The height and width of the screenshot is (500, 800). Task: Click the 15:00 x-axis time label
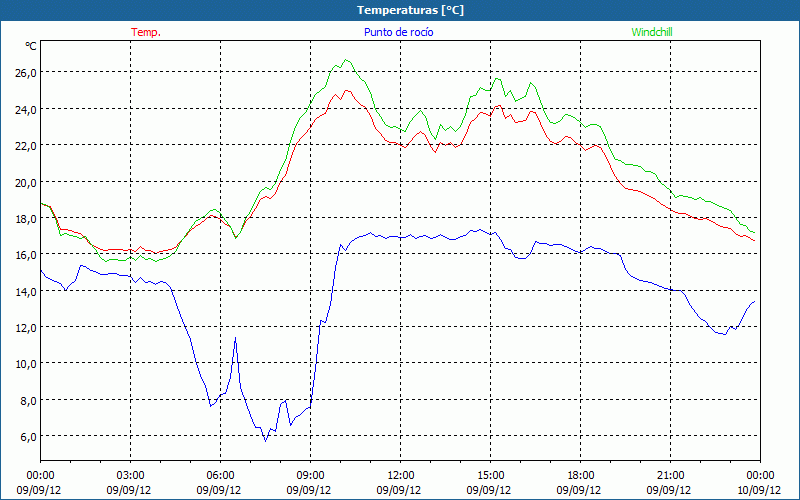click(490, 476)
